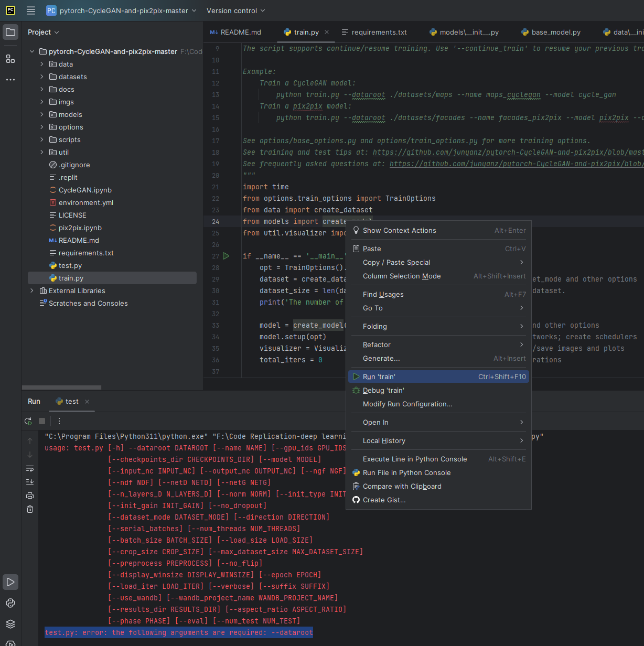Screen dimensions: 644x646
Task: Toggle scroll to end in console
Action: [x=30, y=482]
